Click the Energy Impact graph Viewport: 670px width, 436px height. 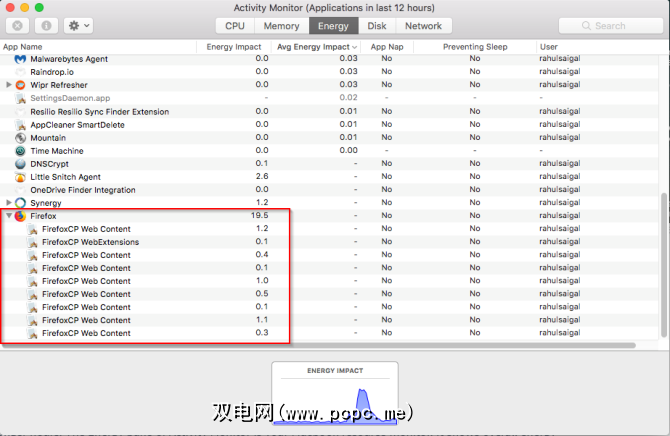coord(335,394)
